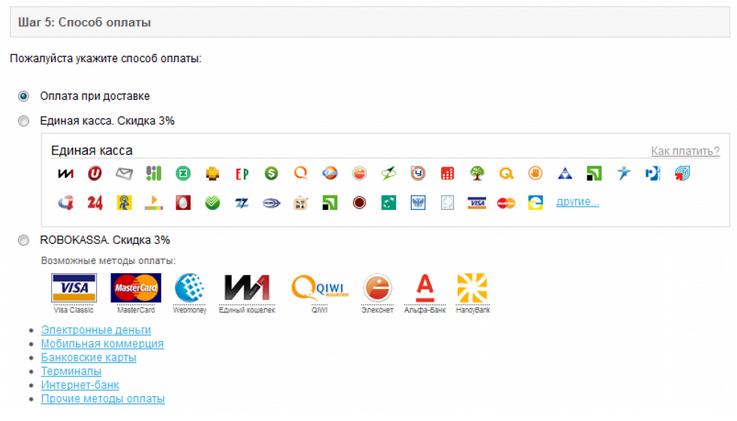Click the Элекснет orange circle icon

coord(377,288)
